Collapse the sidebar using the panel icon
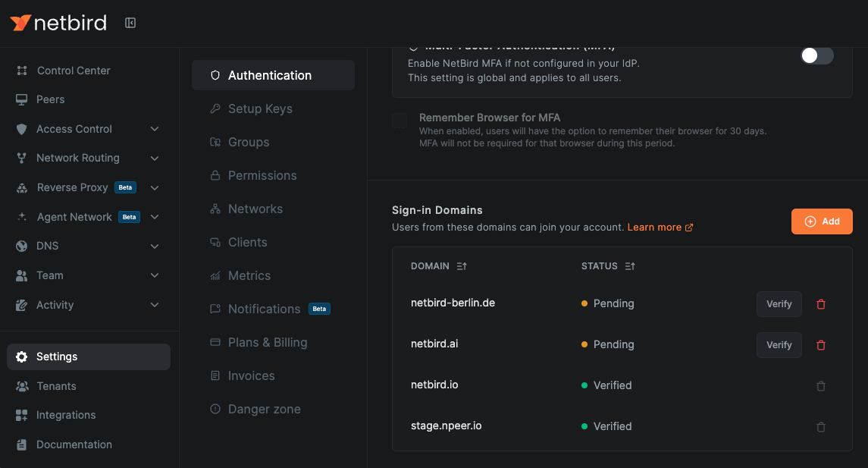 [130, 23]
